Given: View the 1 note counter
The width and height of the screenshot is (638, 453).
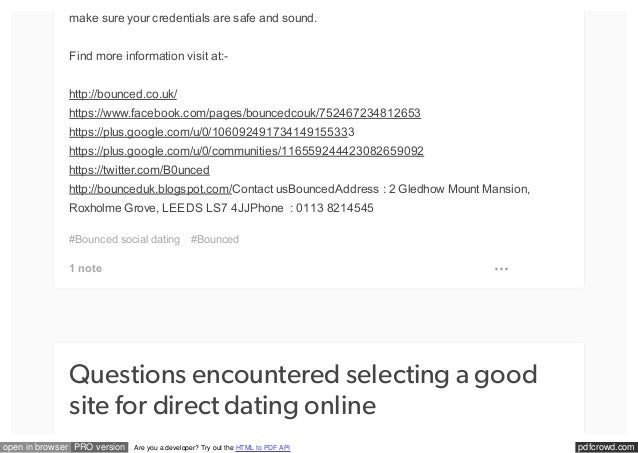Looking at the screenshot, I should click(85, 269).
